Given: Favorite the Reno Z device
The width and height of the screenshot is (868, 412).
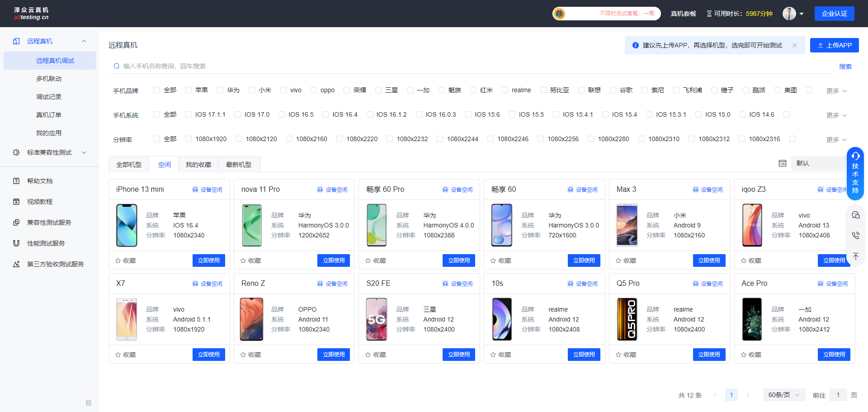Looking at the screenshot, I should 243,355.
